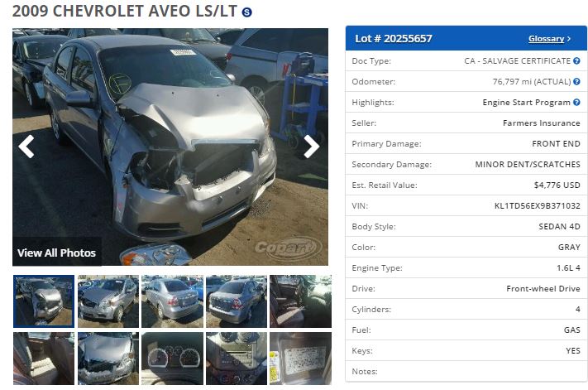The height and width of the screenshot is (390, 588).
Task: Select thumbnail showing instrument cluster gauges
Action: click(x=173, y=359)
